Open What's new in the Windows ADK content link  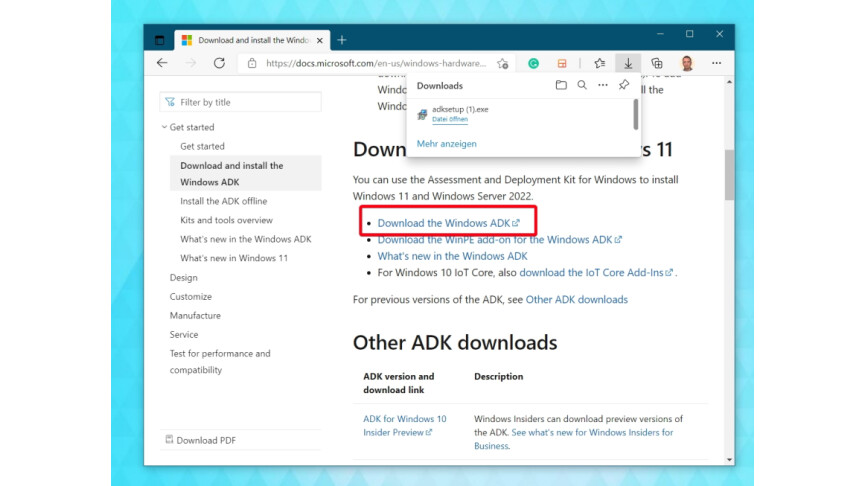[452, 256]
